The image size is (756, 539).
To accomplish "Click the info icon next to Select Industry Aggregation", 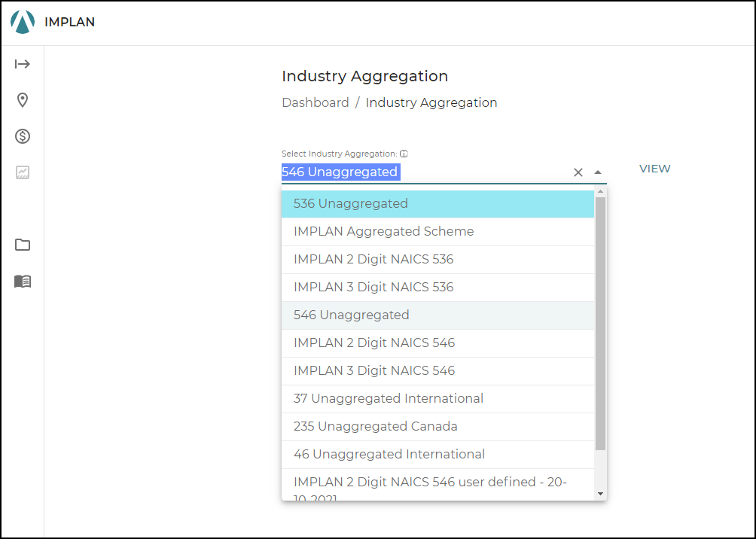I will click(404, 153).
